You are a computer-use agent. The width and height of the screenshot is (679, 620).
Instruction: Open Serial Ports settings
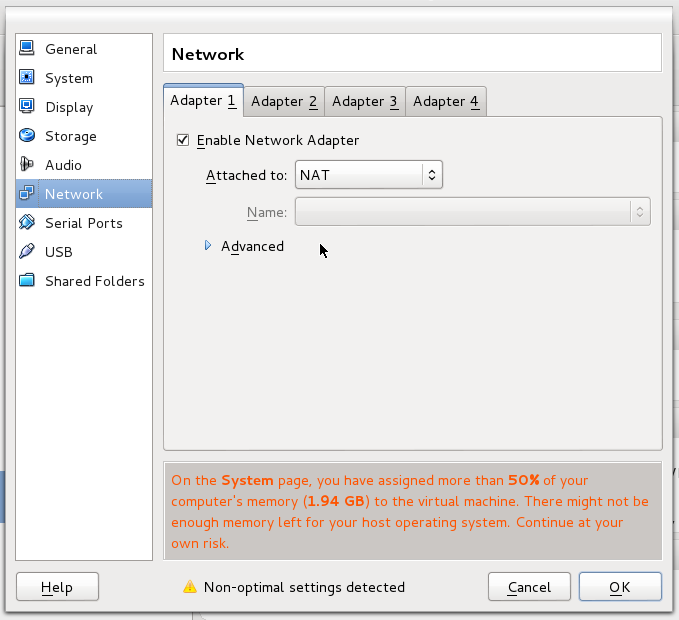point(84,223)
